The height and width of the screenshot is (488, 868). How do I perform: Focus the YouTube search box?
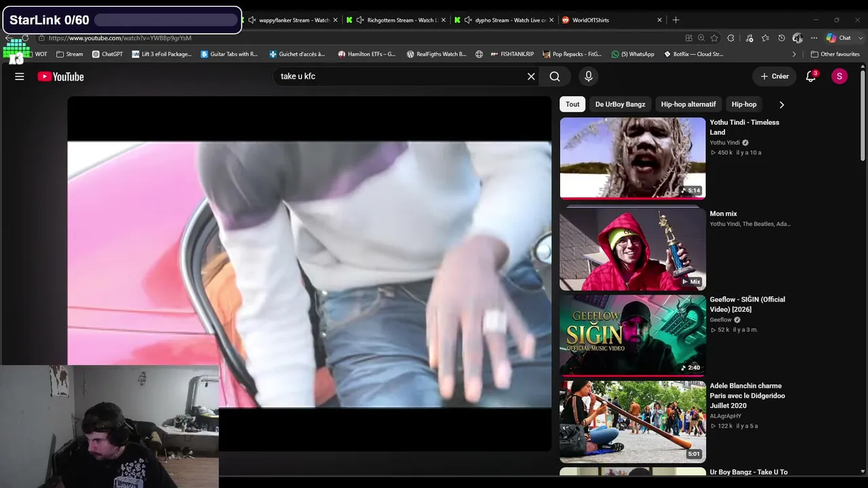[400, 77]
